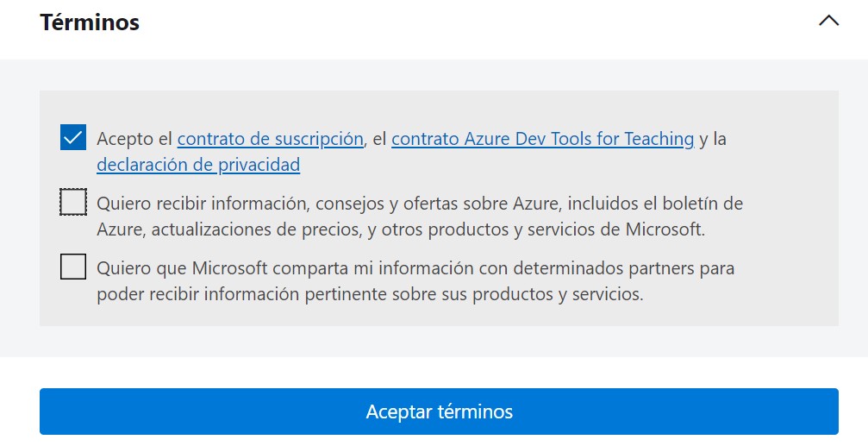The width and height of the screenshot is (868, 446).
Task: Open the contrato de suscripción link
Action: [270, 139]
